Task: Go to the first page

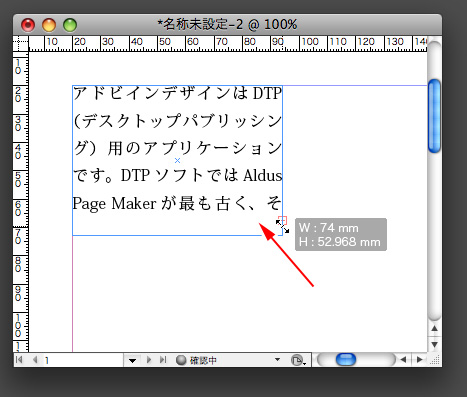Action: [19, 360]
